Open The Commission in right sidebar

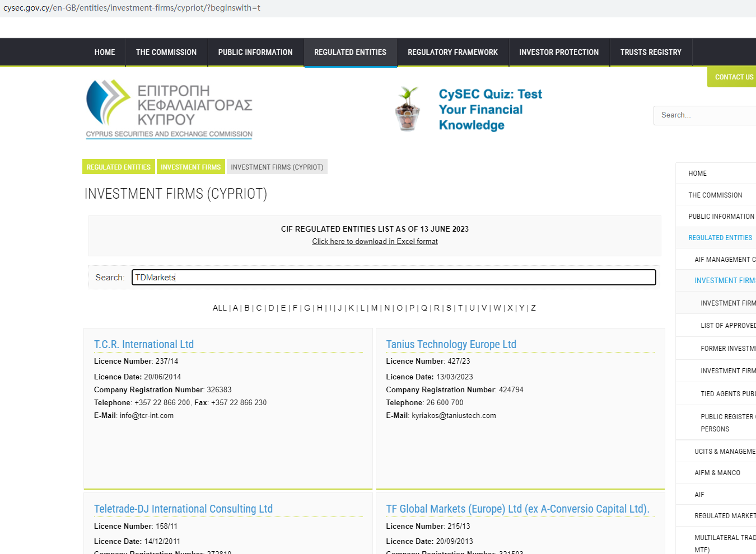(x=716, y=195)
